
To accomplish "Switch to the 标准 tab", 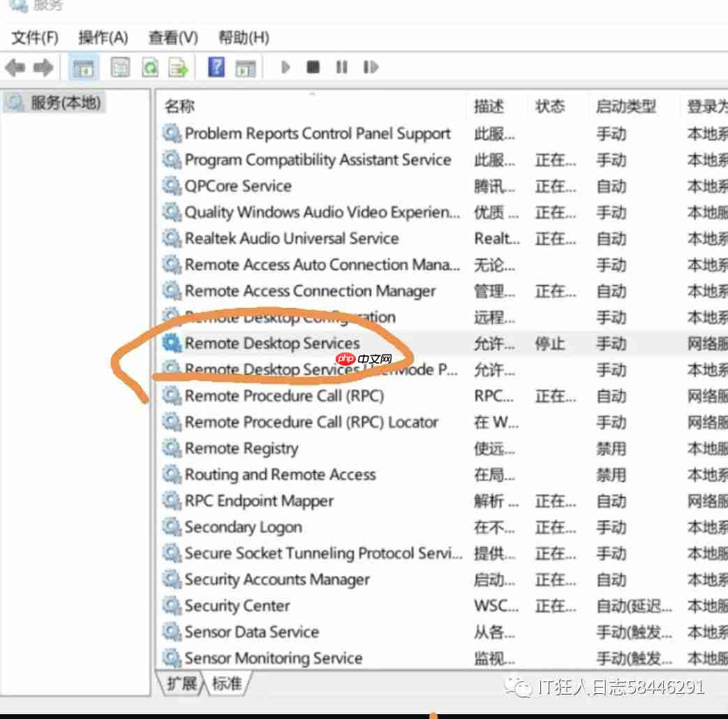I will click(x=227, y=683).
